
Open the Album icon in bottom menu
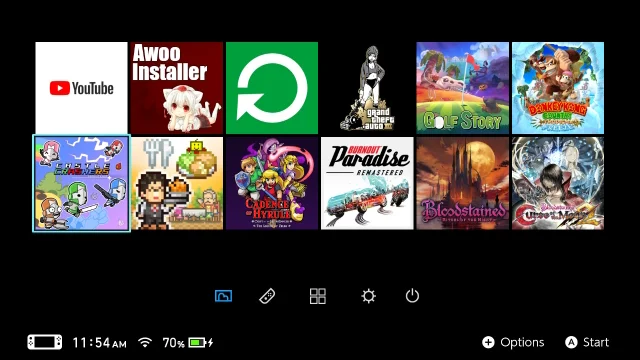pyautogui.click(x=223, y=296)
